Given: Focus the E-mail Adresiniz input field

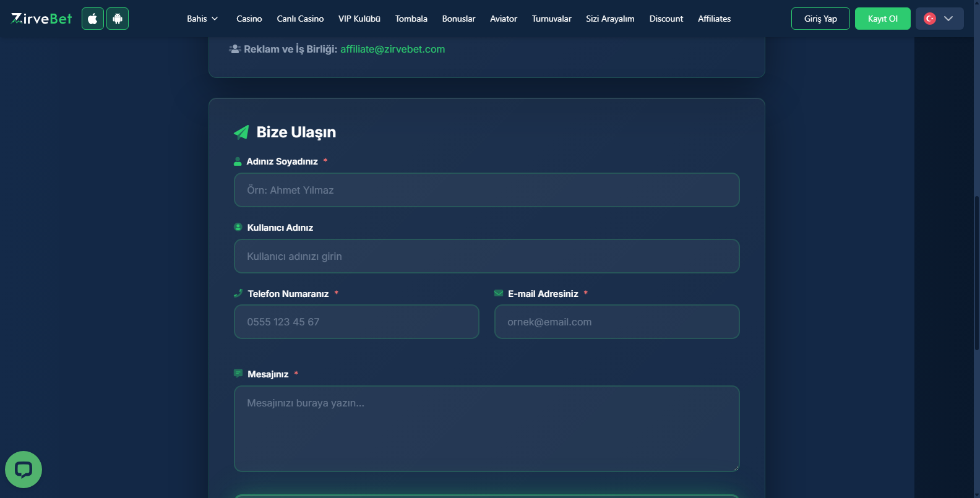Looking at the screenshot, I should [x=617, y=322].
